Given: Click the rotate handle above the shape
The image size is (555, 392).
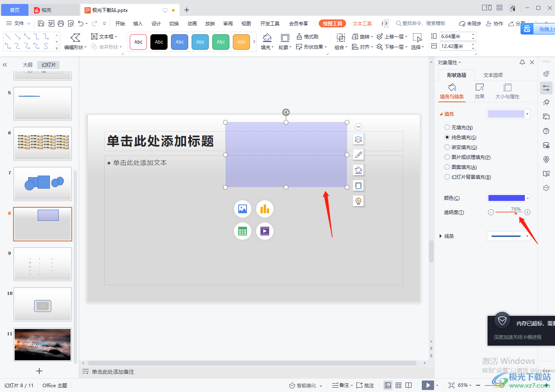Looking at the screenshot, I should pyautogui.click(x=286, y=113).
